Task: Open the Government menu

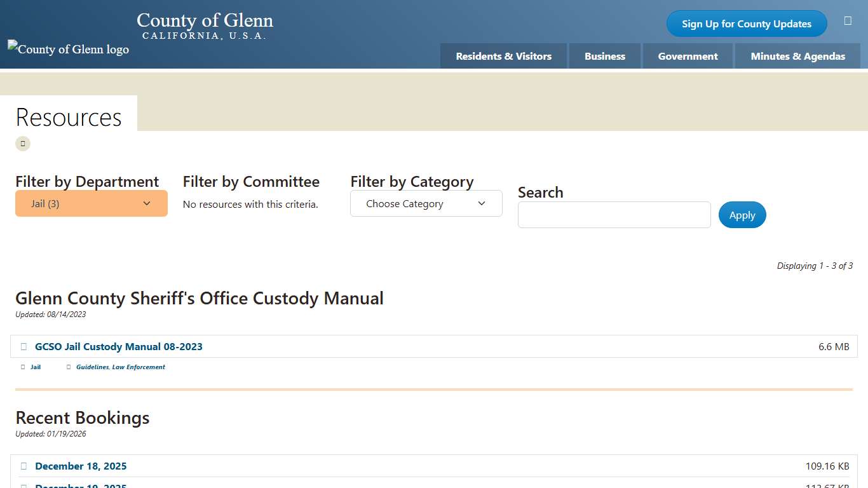Action: coord(688,56)
